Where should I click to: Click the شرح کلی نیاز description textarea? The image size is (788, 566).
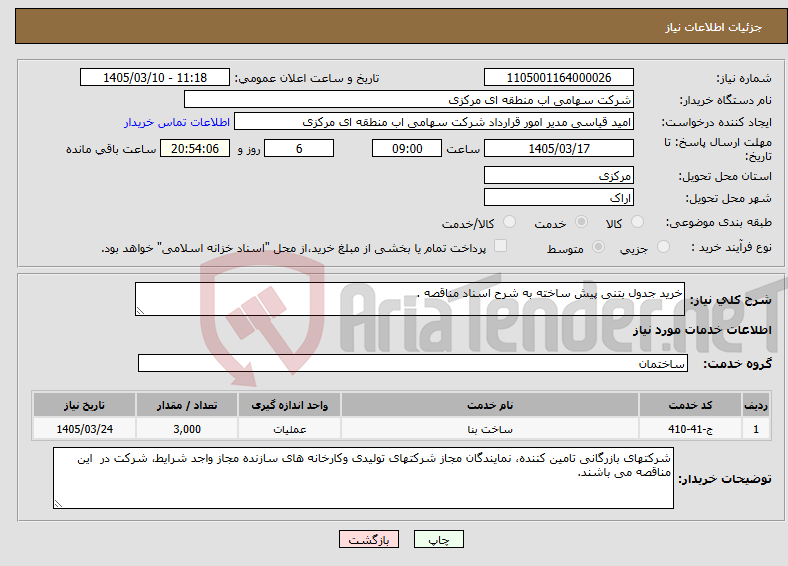tap(410, 299)
